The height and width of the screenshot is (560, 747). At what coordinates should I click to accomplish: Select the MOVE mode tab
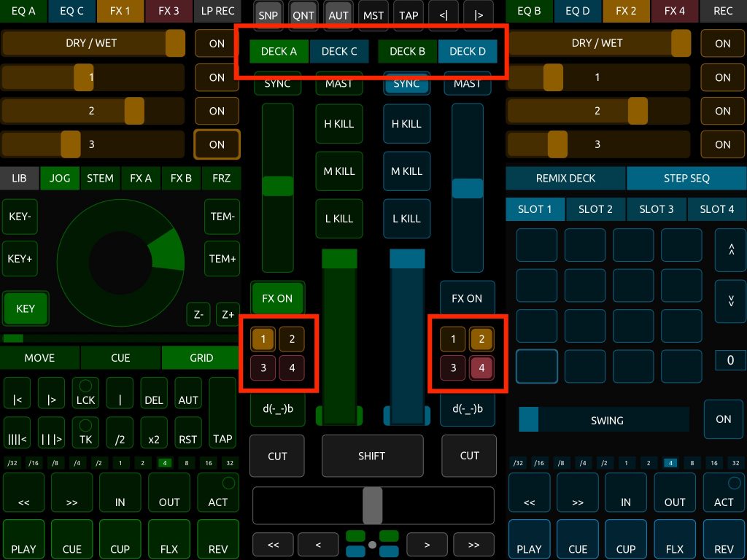click(39, 358)
